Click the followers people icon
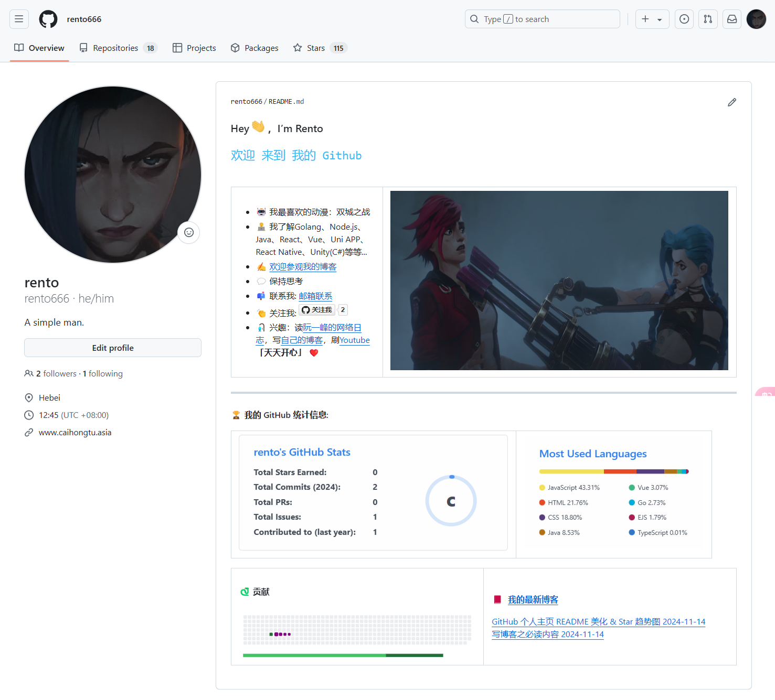The width and height of the screenshot is (775, 700). [29, 373]
